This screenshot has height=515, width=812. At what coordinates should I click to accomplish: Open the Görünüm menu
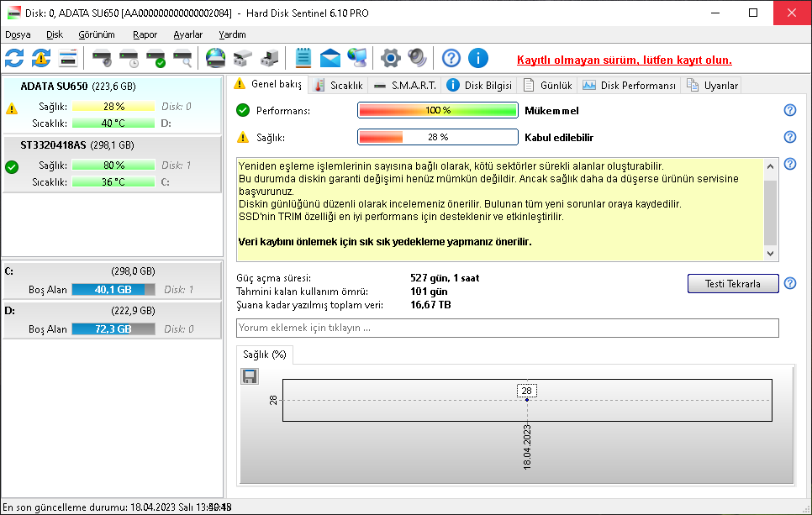click(x=97, y=34)
